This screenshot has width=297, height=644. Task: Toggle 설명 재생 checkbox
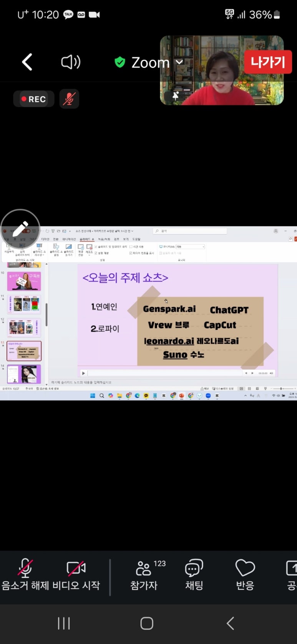(102, 253)
